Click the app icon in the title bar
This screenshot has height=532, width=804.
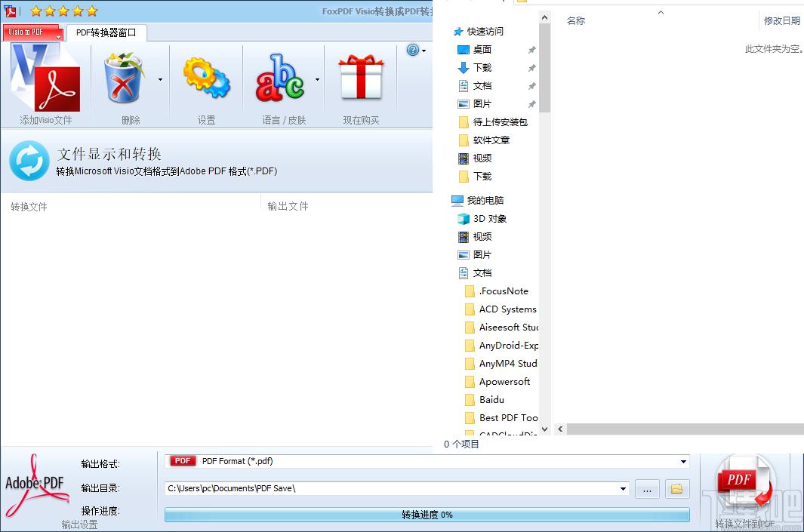[11, 11]
